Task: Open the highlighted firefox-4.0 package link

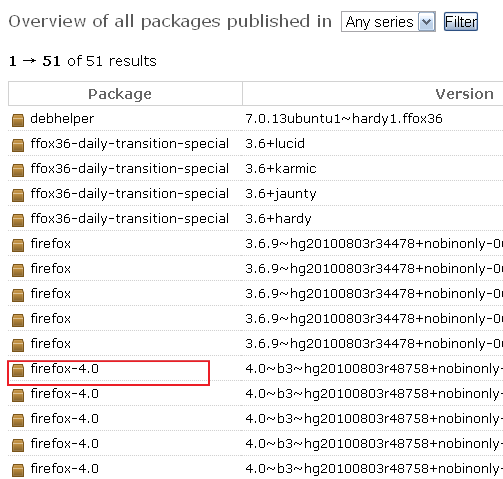Action: click(x=65, y=369)
